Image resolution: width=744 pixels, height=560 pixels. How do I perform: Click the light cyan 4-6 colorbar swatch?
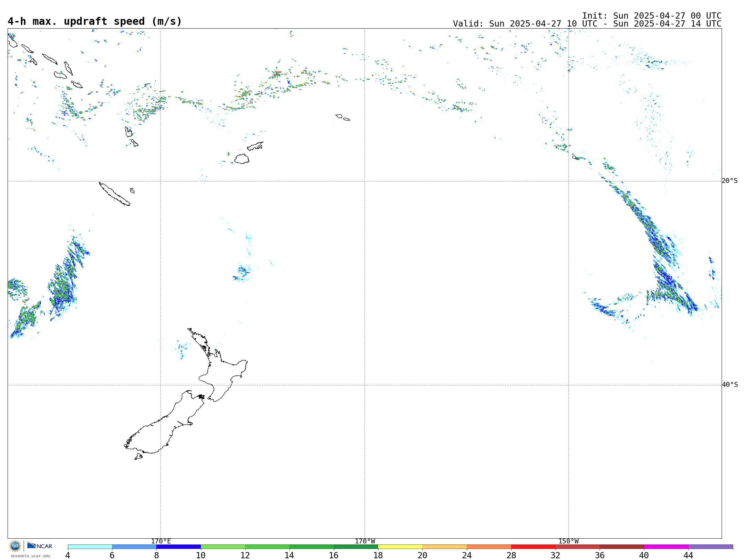[x=90, y=547]
